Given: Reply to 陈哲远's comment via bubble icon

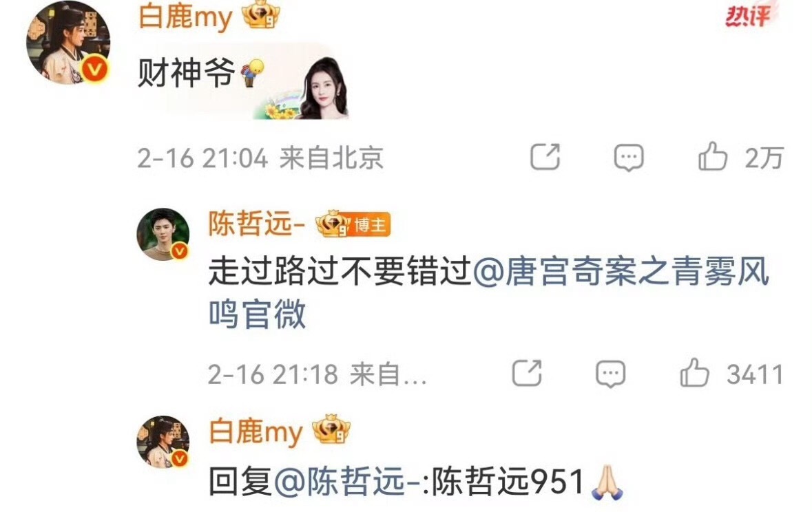Looking at the screenshot, I should pos(611,374).
